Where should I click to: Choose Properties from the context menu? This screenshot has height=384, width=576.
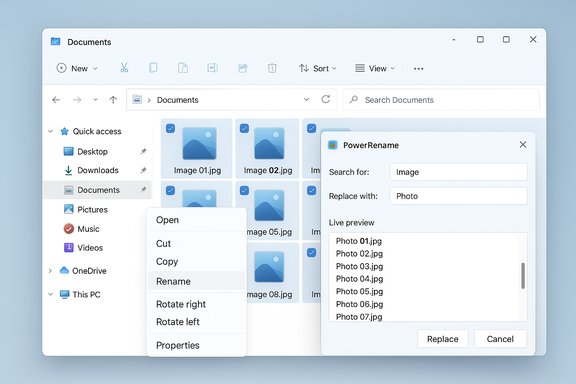pos(196,345)
